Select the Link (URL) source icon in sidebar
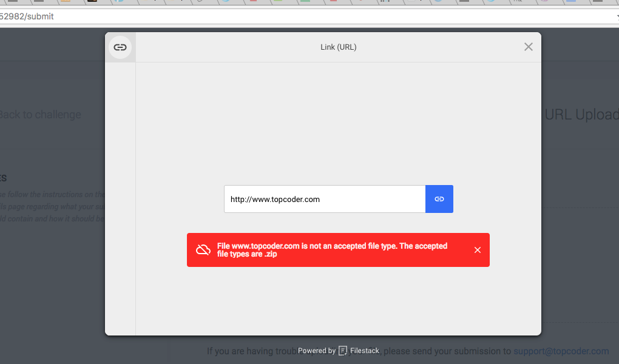Screen dimensions: 619x364 (x=120, y=47)
